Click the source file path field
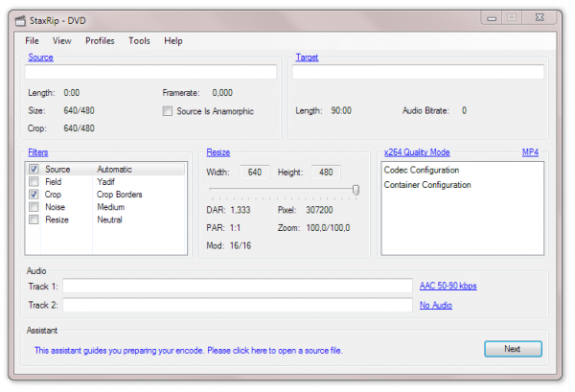575x392 pixels. [150, 73]
